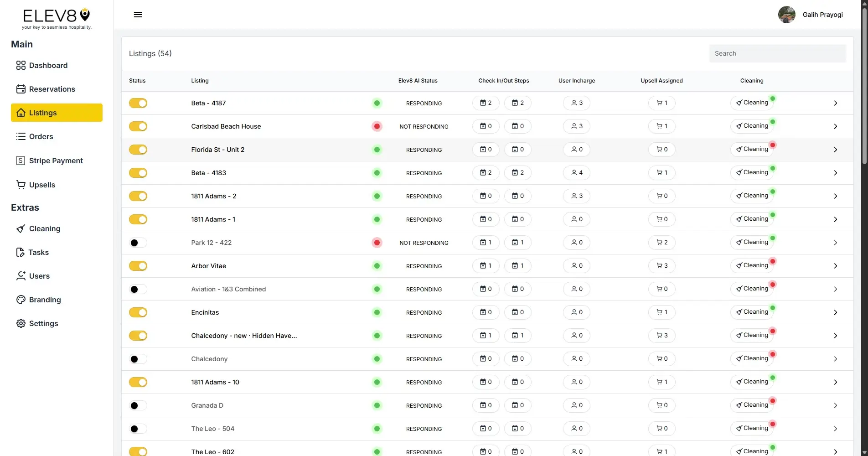Enable the status toggle for Park 12 - 422
Viewport: 868px width, 456px height.
pos(138,243)
